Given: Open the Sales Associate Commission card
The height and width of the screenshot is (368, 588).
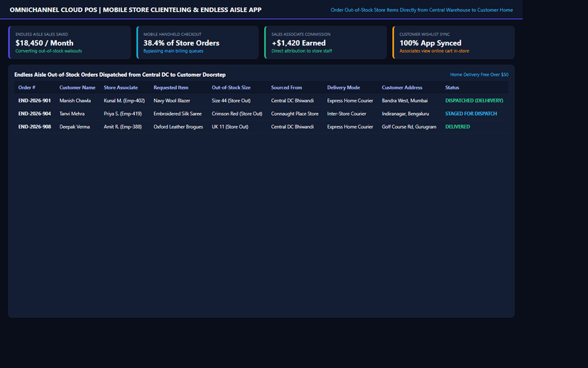Looking at the screenshot, I should [x=325, y=43].
